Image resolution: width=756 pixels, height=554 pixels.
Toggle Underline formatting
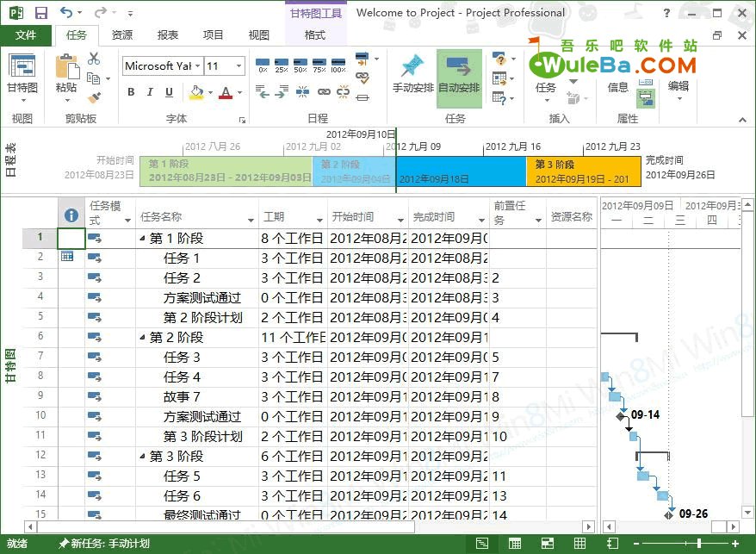point(169,91)
